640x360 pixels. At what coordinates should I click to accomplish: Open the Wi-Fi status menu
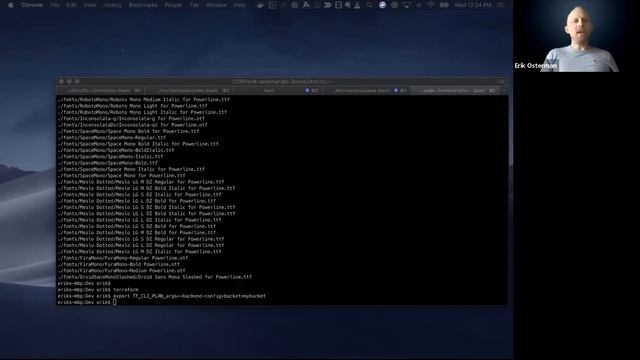tap(431, 5)
